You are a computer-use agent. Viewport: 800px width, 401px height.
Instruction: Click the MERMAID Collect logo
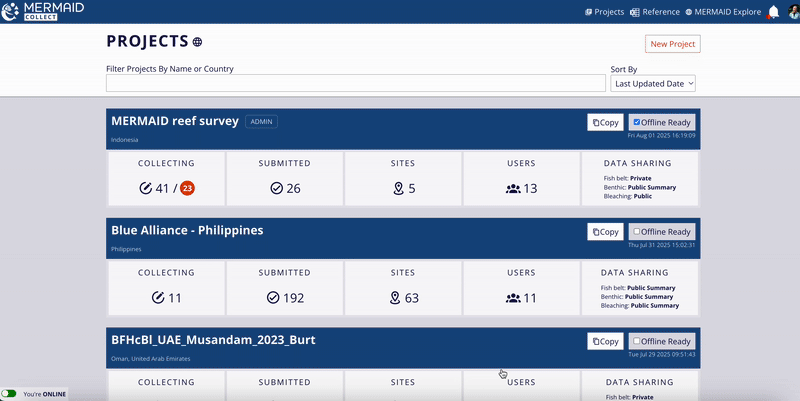[42, 11]
